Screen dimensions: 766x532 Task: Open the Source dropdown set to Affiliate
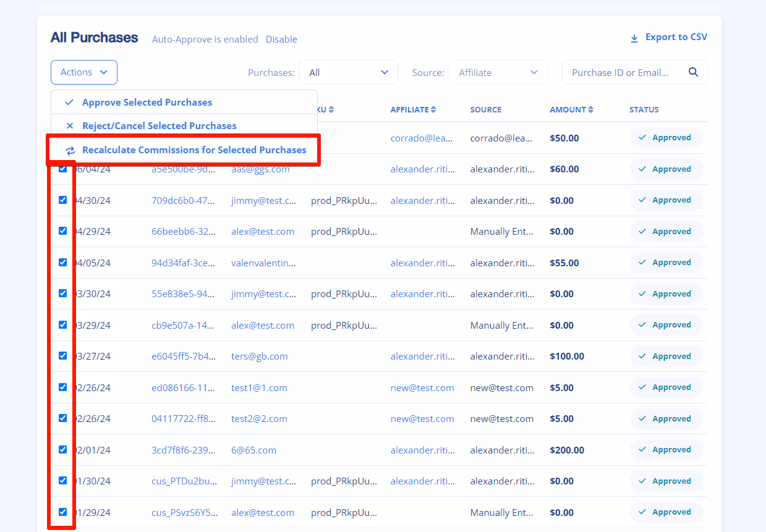(x=498, y=72)
